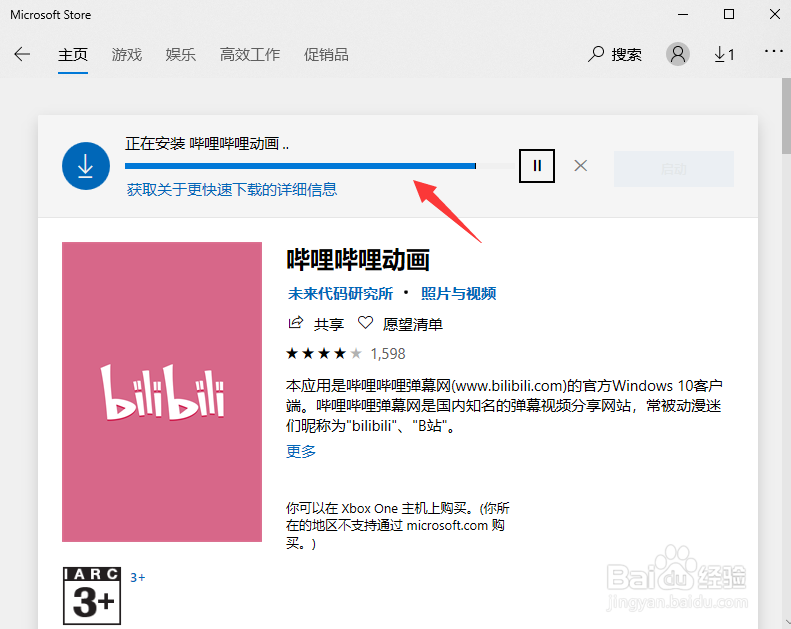Switch to the 促销品 tab
The image size is (791, 629).
(326, 54)
